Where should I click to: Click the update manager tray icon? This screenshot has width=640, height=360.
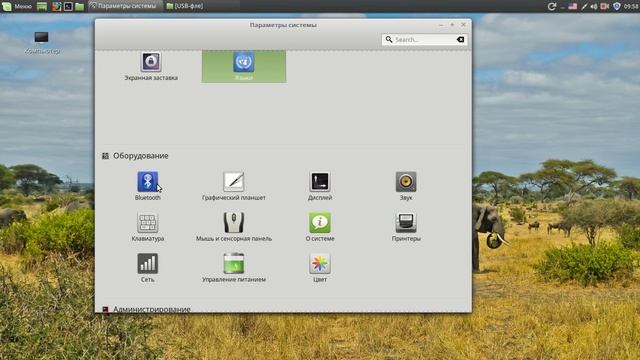tap(552, 6)
